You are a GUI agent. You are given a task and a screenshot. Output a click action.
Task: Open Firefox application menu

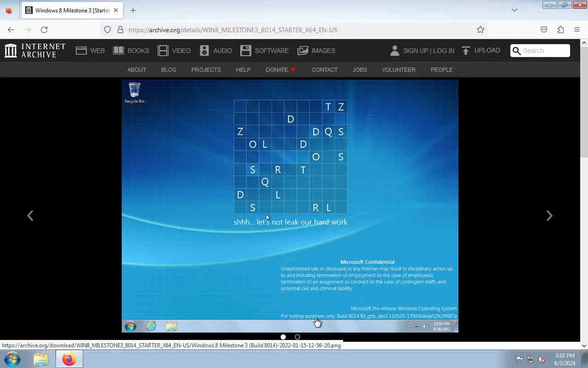click(577, 29)
